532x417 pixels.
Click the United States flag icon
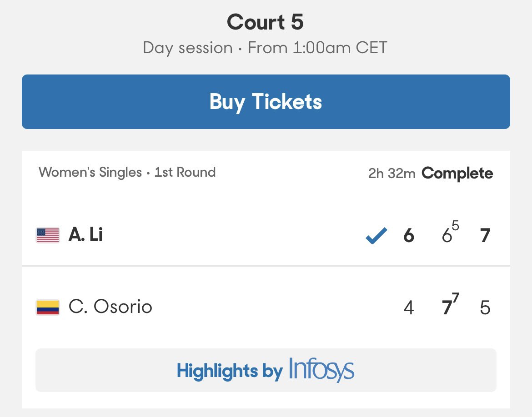(x=47, y=235)
